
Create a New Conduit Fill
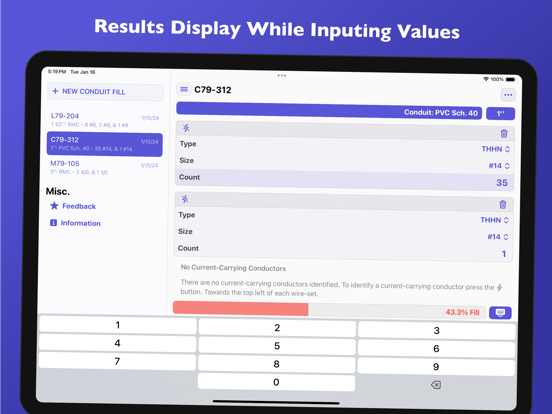(x=105, y=92)
